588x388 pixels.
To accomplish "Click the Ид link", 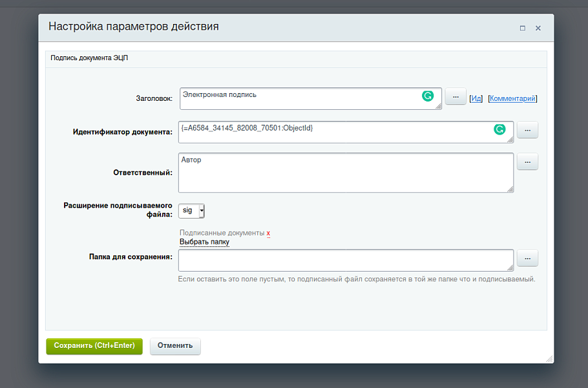I will point(476,98).
